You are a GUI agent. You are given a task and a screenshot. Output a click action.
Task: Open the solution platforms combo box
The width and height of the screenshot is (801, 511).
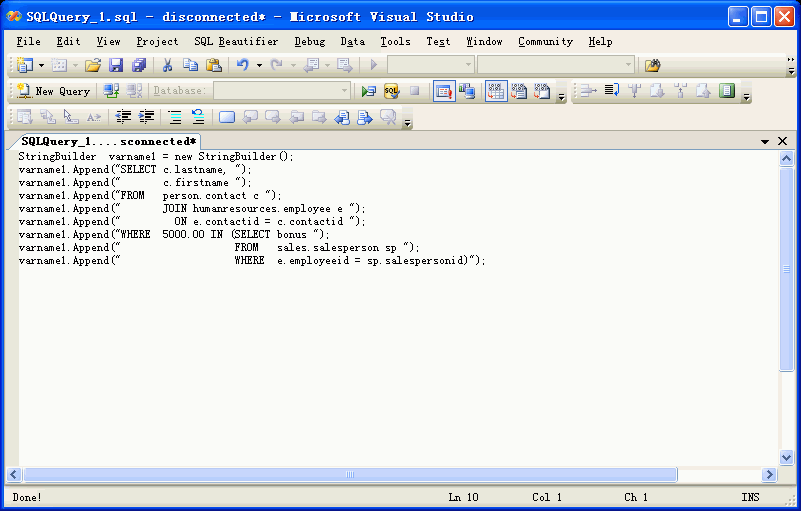555,64
